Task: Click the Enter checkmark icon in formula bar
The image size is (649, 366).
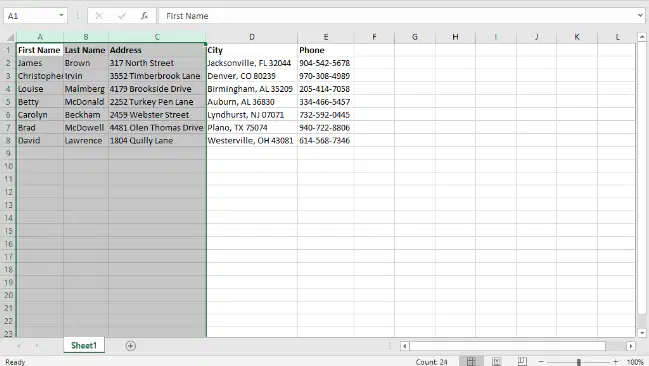Action: [122, 16]
